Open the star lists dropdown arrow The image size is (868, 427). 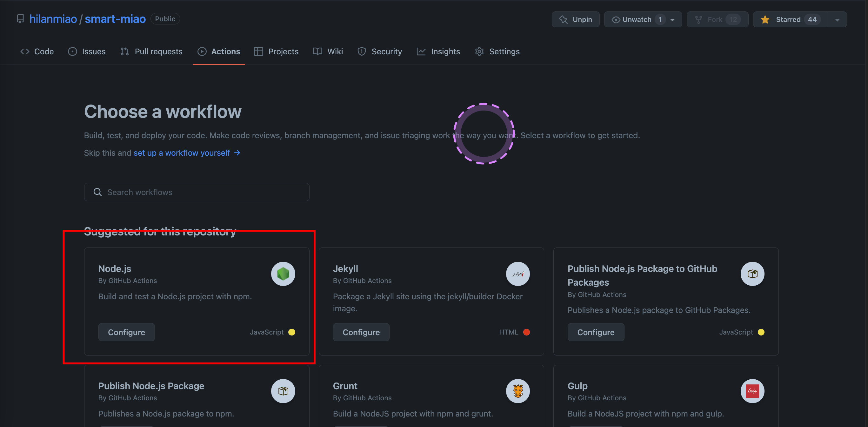(x=837, y=20)
